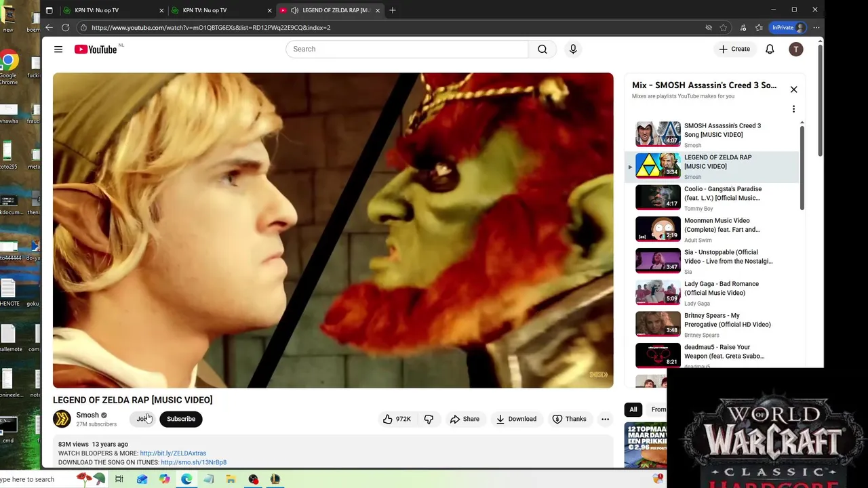Play Lady Gaga Bad Romance from playlist
The width and height of the screenshot is (868, 488).
(712, 293)
